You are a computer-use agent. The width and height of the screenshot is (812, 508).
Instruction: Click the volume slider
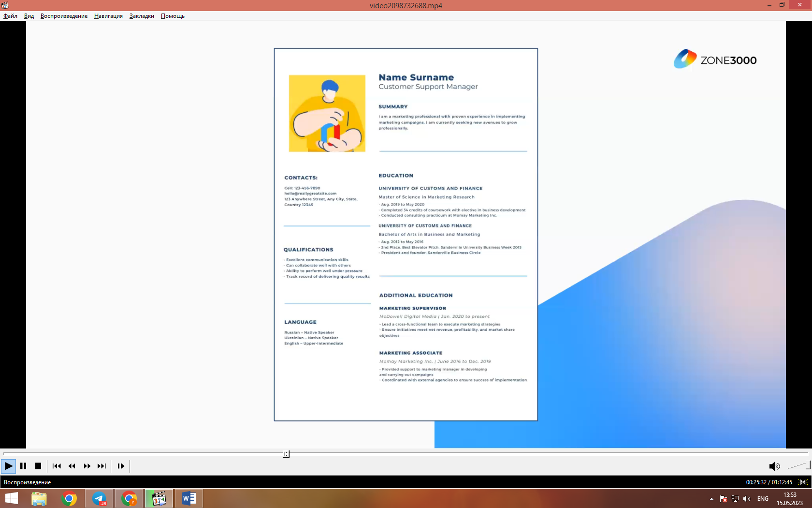tap(798, 466)
